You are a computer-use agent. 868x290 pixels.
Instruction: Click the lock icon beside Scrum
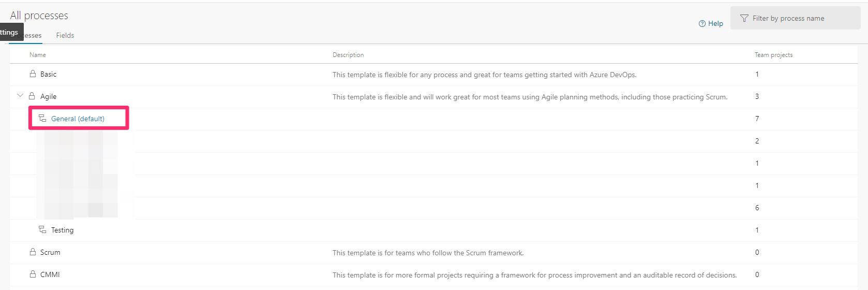click(33, 252)
